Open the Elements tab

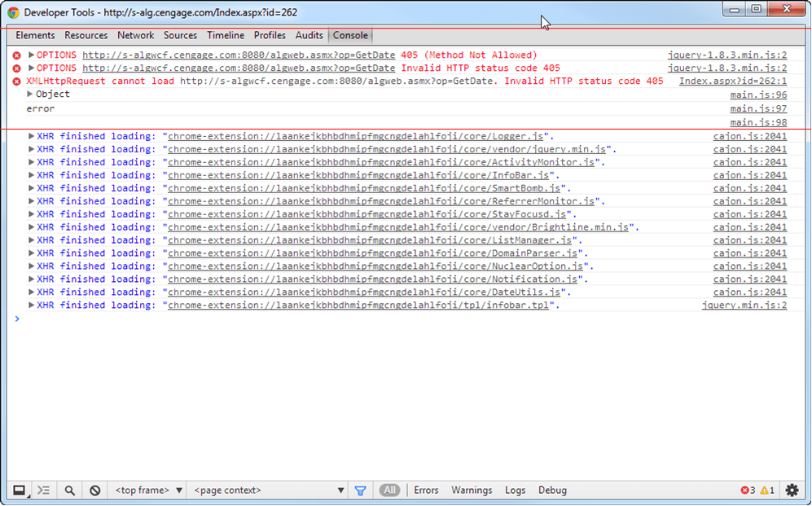[35, 35]
